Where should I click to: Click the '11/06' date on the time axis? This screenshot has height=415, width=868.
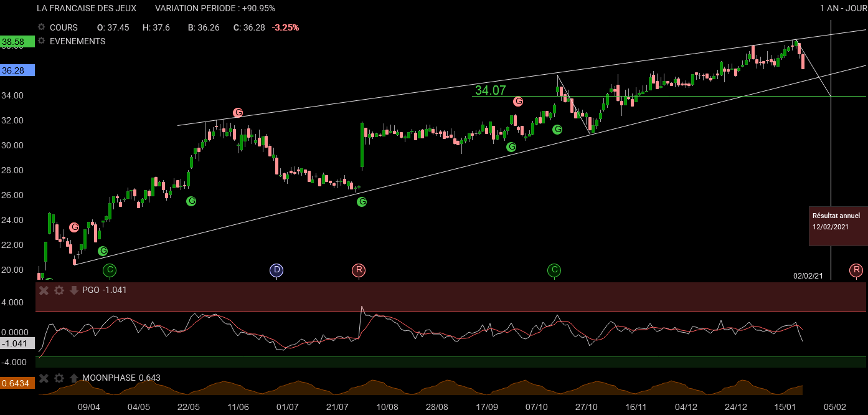(238, 407)
